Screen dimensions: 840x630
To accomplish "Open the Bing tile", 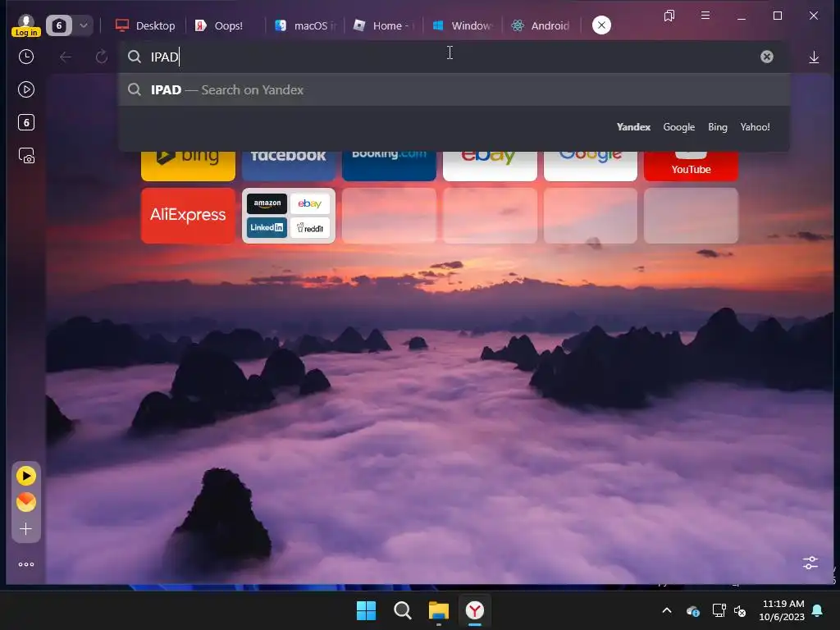I will [x=188, y=166].
